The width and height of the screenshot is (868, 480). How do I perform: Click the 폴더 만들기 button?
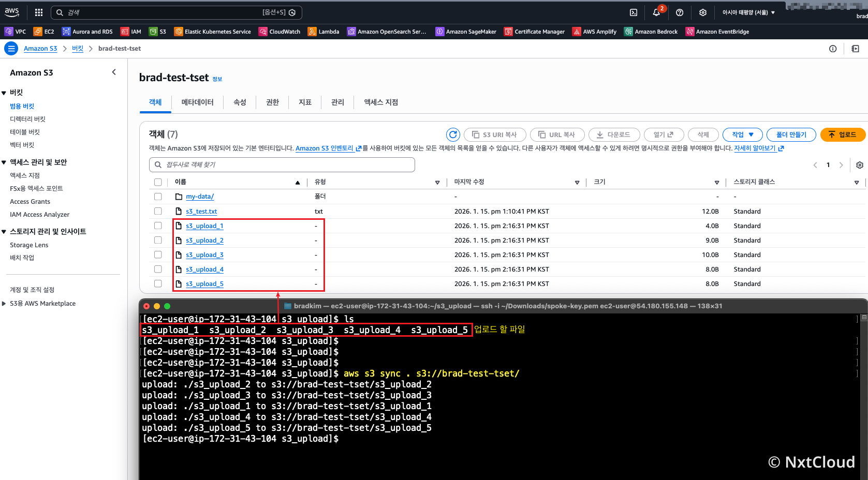[791, 134]
